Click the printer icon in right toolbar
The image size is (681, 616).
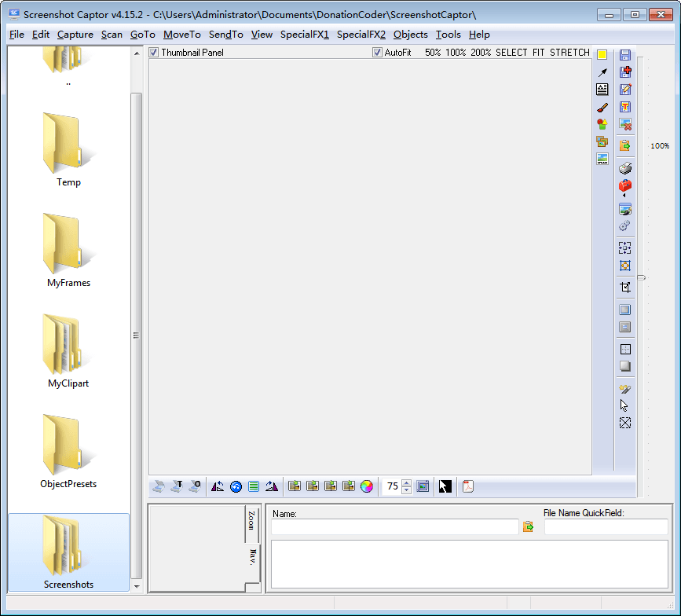coord(625,168)
